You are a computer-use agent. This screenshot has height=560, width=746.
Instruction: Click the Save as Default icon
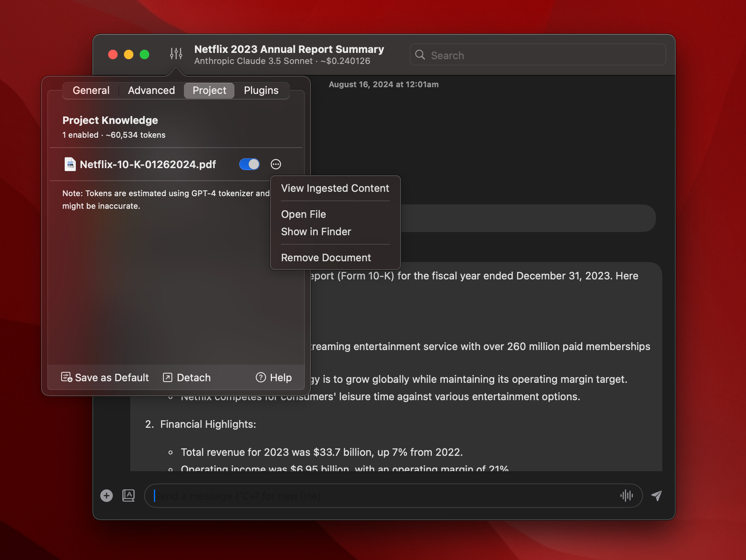point(67,377)
